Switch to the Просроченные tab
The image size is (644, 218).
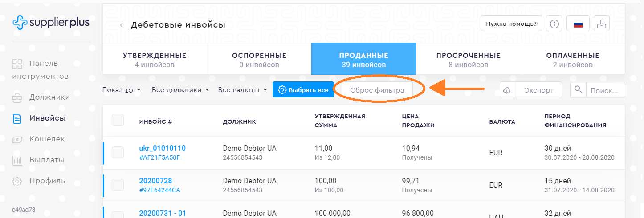coord(468,60)
